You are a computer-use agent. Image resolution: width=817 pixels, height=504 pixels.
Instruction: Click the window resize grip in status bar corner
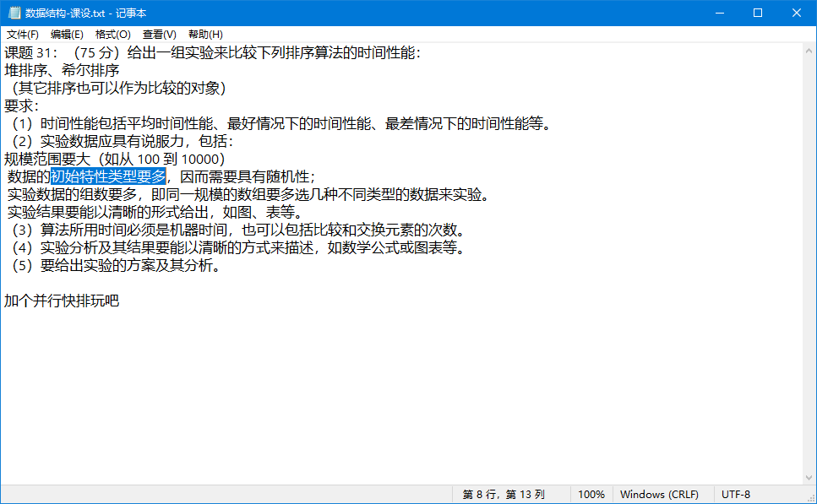click(811, 498)
